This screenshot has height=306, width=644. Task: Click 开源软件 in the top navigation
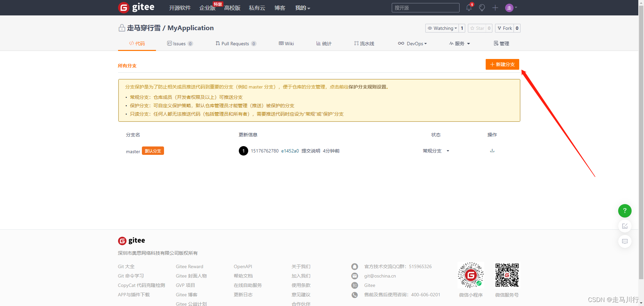click(x=180, y=8)
